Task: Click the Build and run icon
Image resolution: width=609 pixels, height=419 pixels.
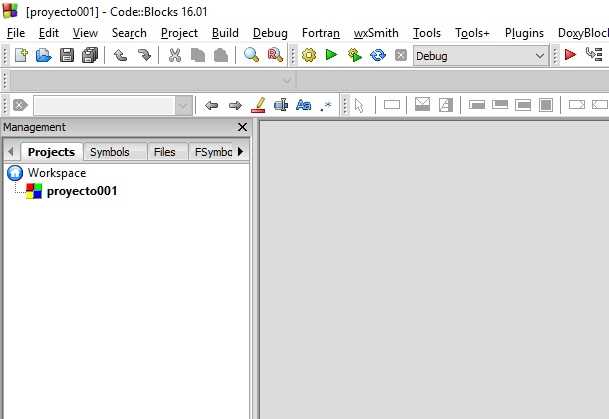Action: click(354, 55)
